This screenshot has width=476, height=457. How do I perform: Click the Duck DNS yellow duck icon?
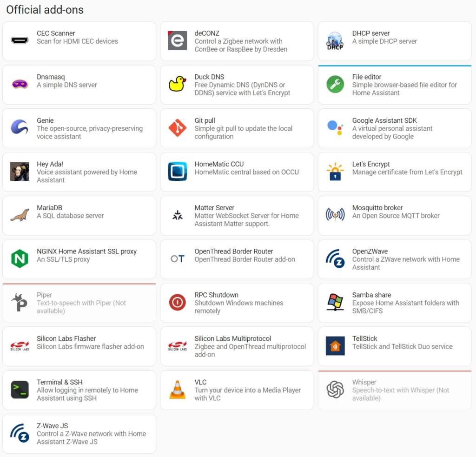(177, 85)
